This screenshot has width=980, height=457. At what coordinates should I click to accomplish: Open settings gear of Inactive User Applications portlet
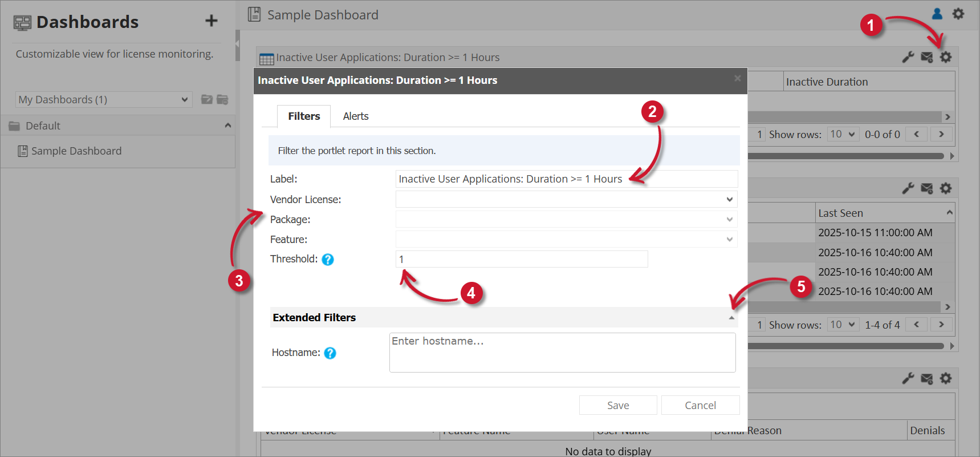pos(946,57)
